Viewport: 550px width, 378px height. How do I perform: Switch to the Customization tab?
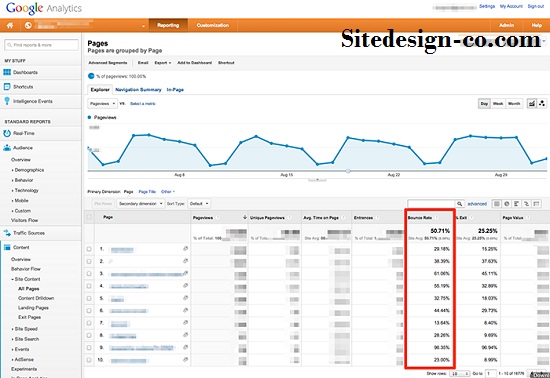click(213, 25)
